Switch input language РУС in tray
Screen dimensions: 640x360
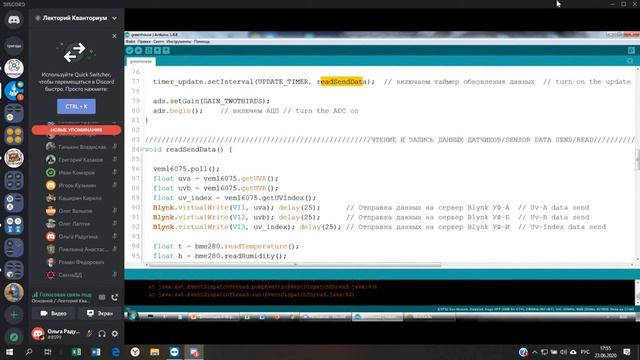(585, 352)
